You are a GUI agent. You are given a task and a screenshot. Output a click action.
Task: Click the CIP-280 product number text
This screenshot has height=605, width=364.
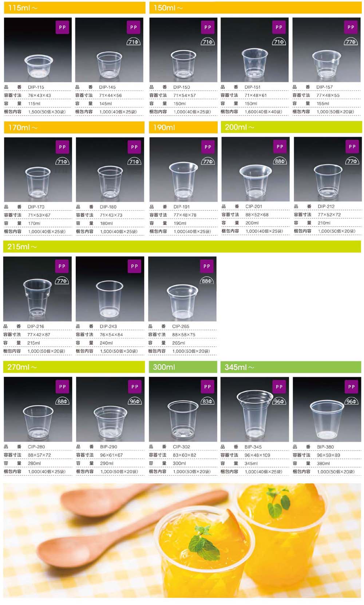pyautogui.click(x=36, y=446)
